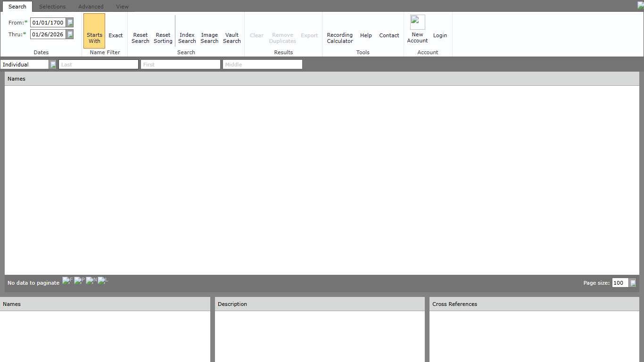Switch name filter to Exact
Image resolution: width=644 pixels, height=362 pixels.
click(116, 35)
